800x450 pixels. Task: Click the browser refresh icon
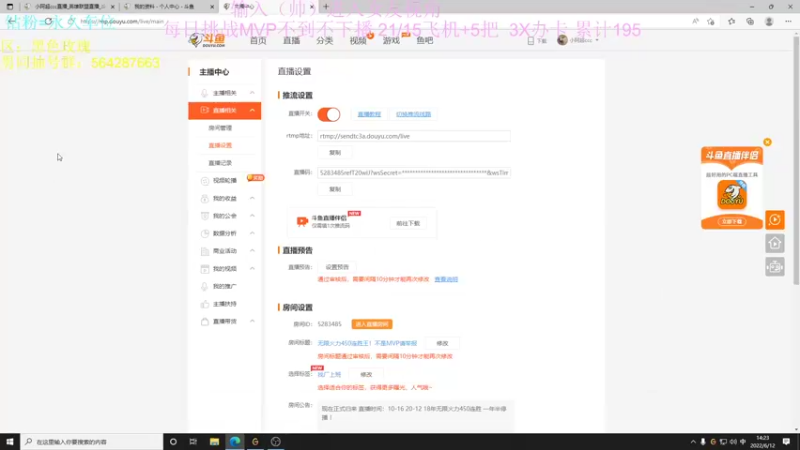pyautogui.click(x=48, y=21)
